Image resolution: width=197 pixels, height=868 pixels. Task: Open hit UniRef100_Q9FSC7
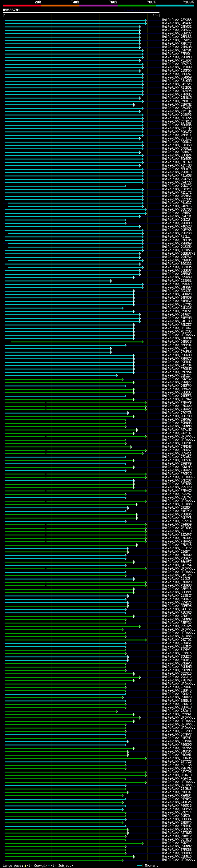click(177, 30)
